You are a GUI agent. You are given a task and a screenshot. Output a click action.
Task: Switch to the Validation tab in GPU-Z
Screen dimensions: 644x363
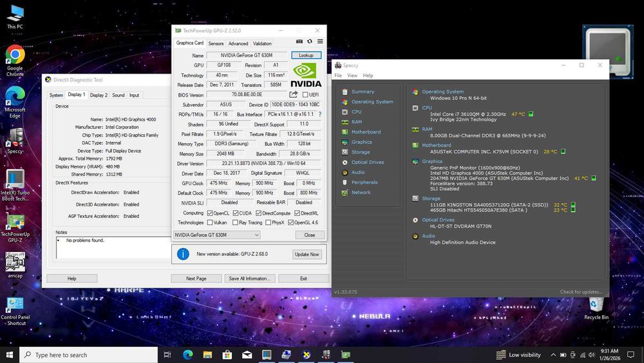(262, 43)
